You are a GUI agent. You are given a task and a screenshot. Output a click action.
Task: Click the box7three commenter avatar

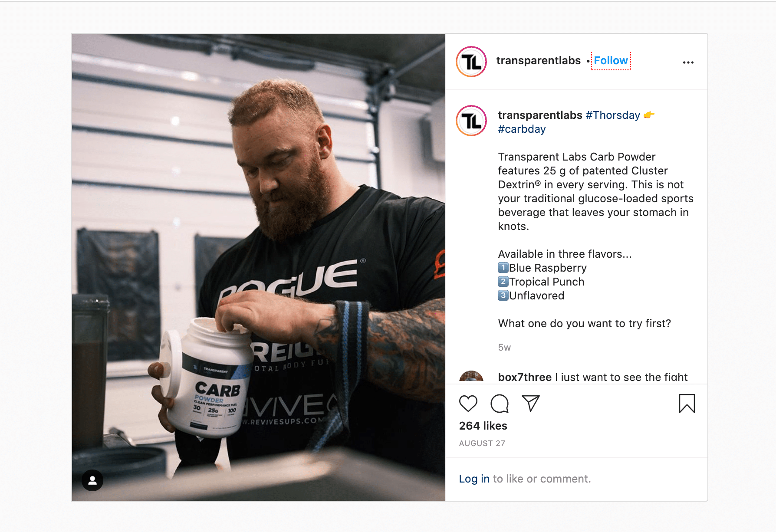[x=471, y=377]
